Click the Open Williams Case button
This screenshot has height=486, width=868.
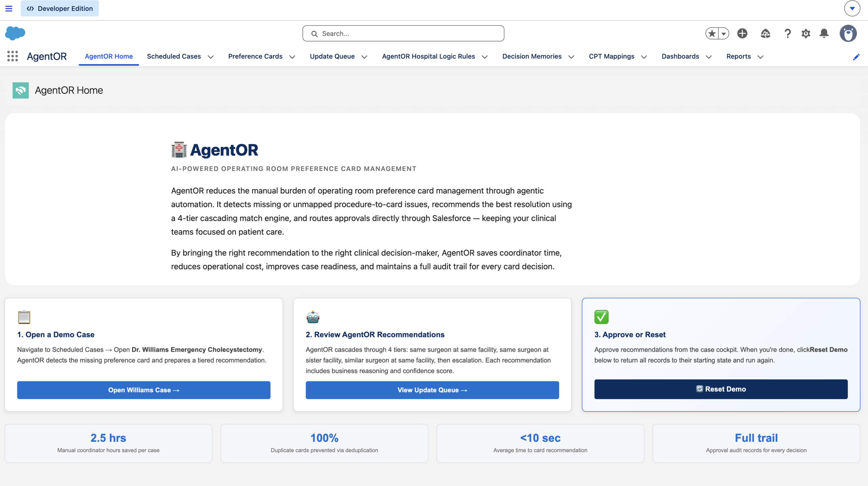[x=144, y=390]
